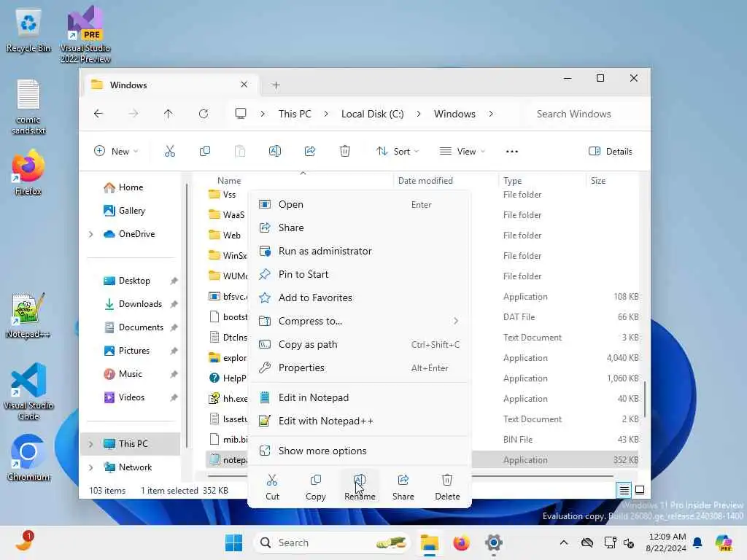747x560 pixels.
Task: Open clock showing 12:09 AM
Action: pyautogui.click(x=666, y=542)
